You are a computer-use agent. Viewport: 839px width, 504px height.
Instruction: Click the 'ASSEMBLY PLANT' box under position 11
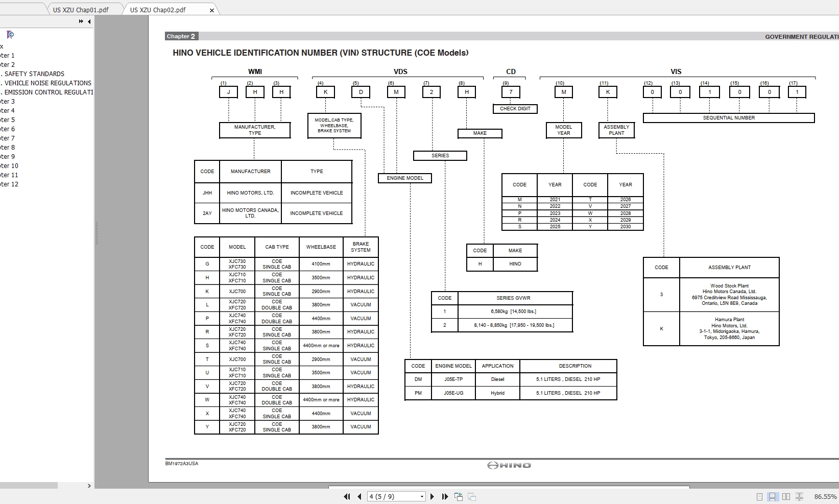pos(616,130)
